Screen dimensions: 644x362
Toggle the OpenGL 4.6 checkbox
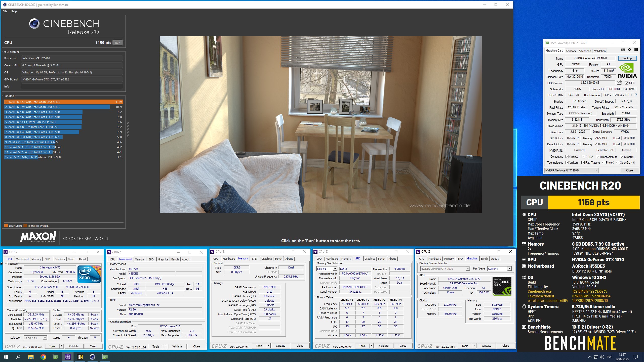click(x=618, y=163)
